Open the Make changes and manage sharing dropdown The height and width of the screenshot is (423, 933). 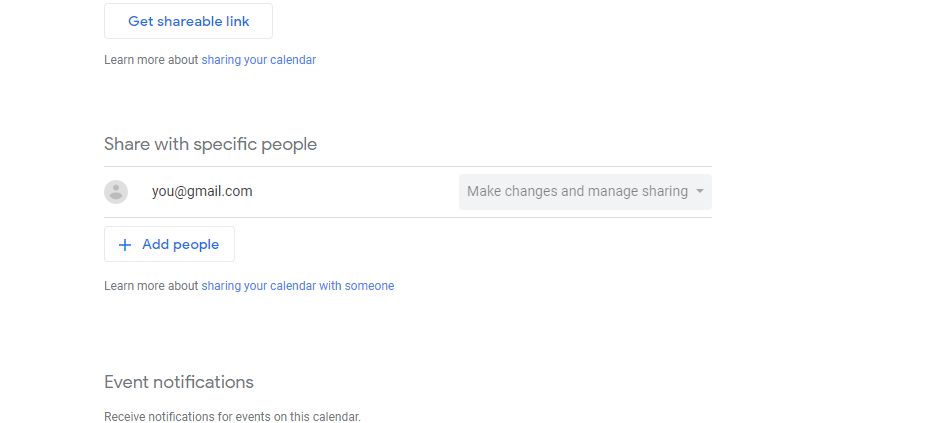585,192
